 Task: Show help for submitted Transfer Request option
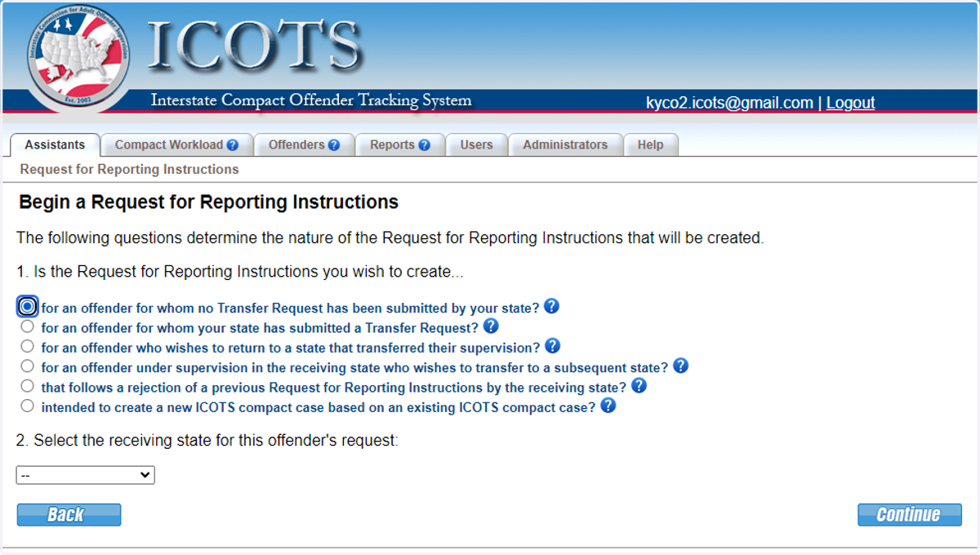coord(490,326)
